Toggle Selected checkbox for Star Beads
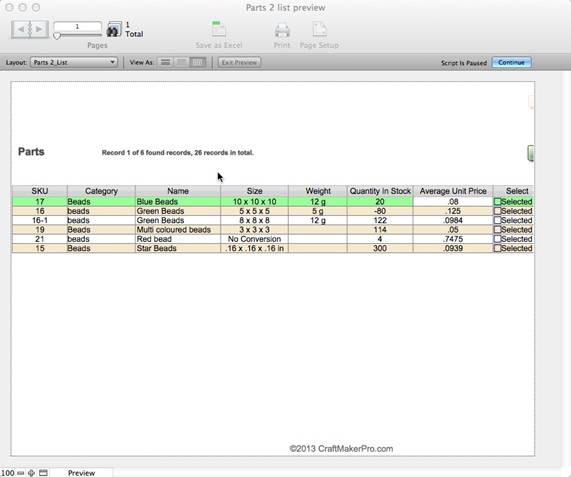571x477 pixels. click(x=497, y=248)
